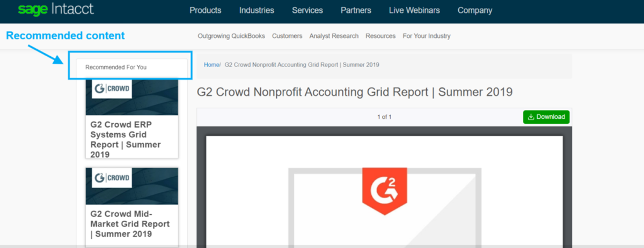Click the 'Recommended For You' heading
Image resolution: width=644 pixels, height=248 pixels.
[116, 67]
